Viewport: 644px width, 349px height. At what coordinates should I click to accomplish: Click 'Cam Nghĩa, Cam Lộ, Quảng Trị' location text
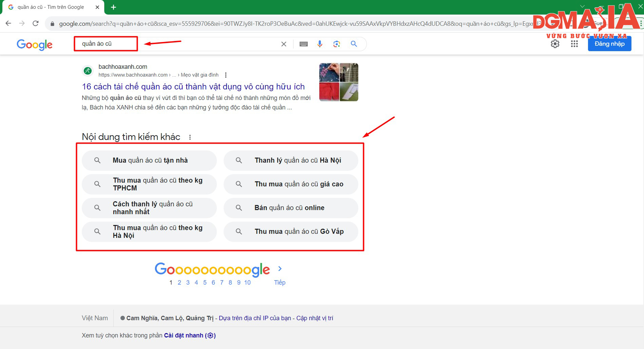[x=170, y=318]
